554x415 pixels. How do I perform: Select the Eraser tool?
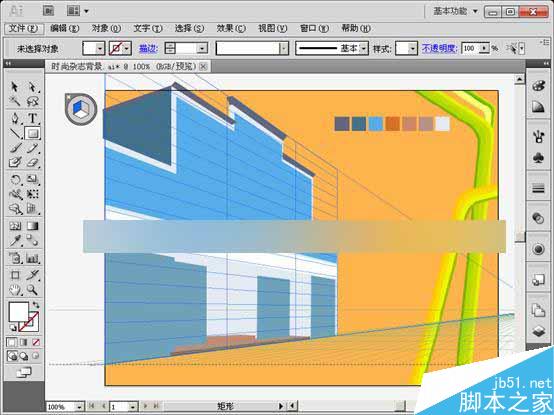point(33,162)
